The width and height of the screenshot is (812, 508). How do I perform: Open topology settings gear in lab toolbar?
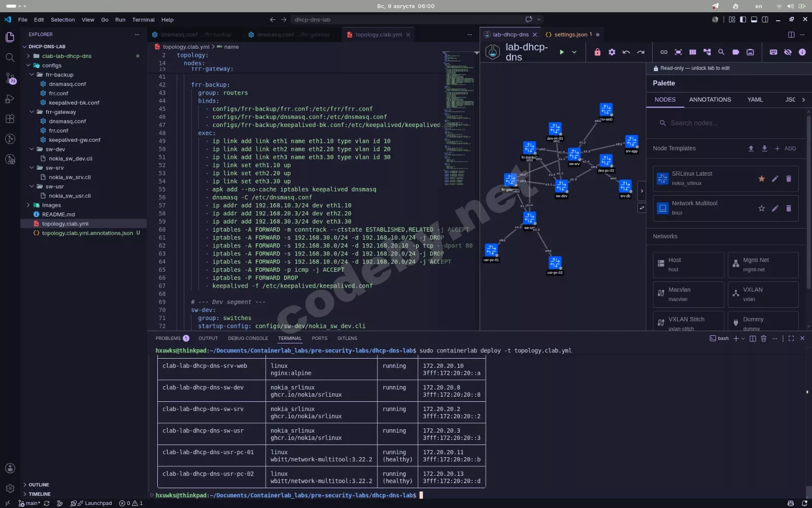coord(612,52)
